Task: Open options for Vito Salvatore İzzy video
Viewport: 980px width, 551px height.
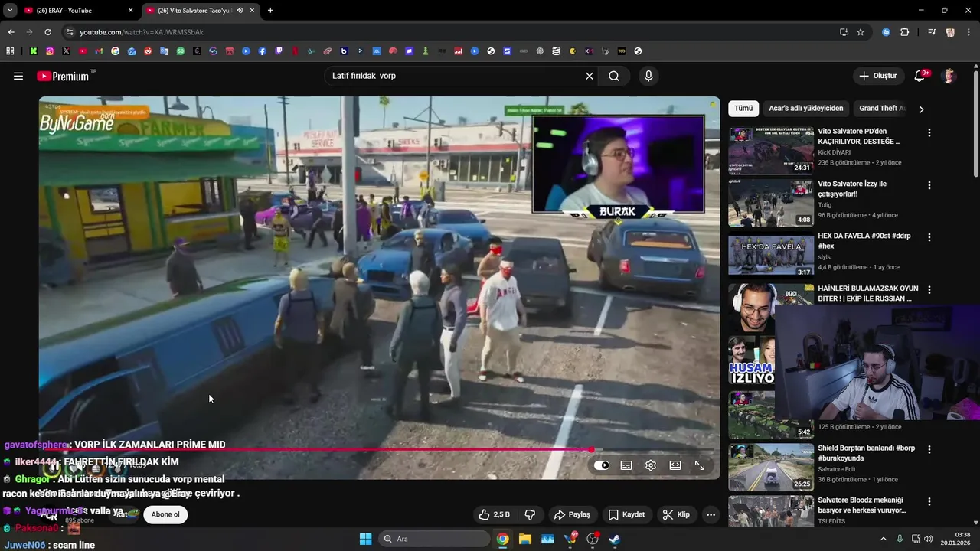Action: (x=929, y=185)
